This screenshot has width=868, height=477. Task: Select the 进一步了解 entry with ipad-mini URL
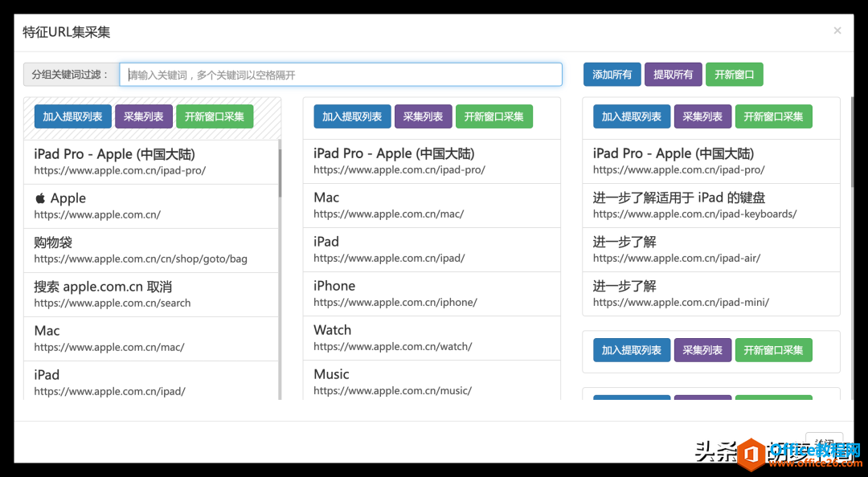(711, 294)
